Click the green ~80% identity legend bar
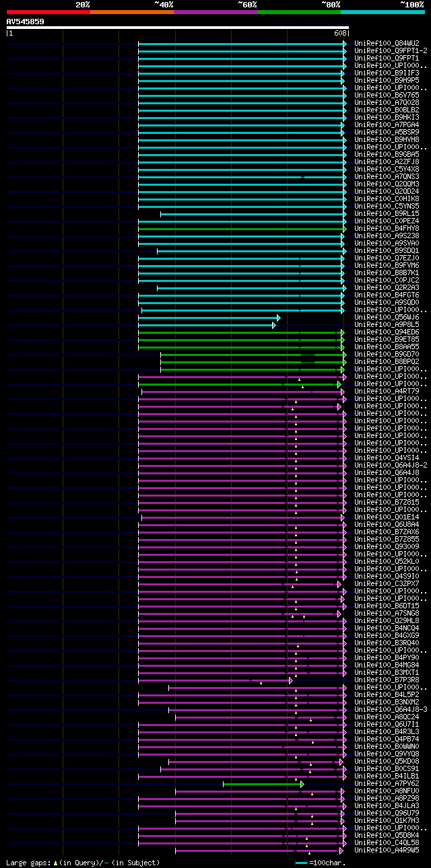This screenshot has height=868, width=431. tap(299, 12)
